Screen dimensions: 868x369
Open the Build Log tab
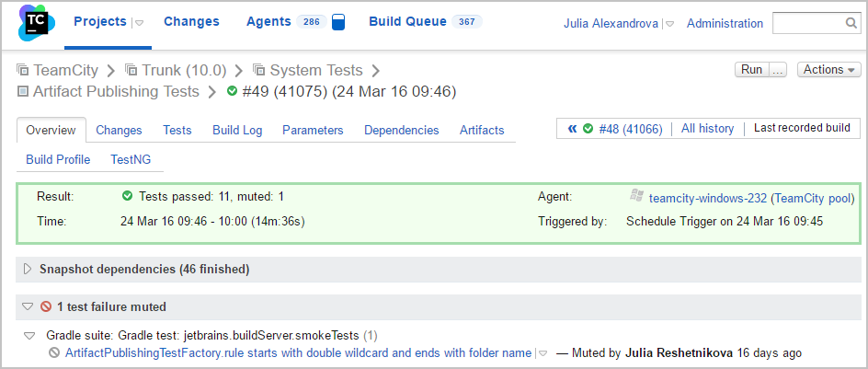click(x=237, y=130)
